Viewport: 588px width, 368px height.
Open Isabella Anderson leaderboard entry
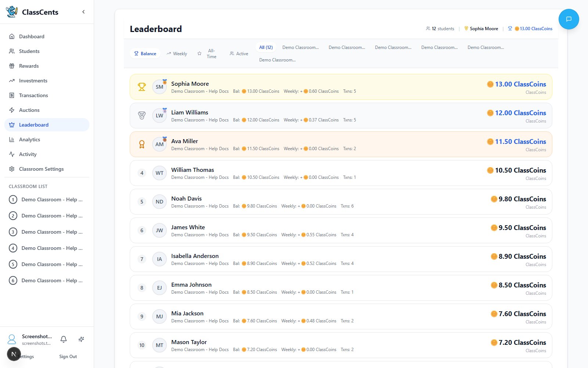(341, 259)
